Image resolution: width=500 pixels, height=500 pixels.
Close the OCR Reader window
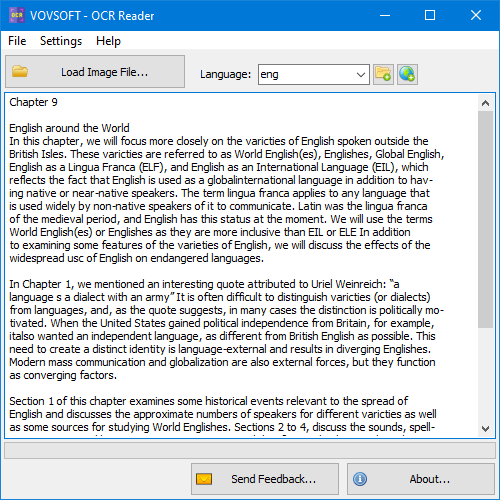click(x=476, y=15)
